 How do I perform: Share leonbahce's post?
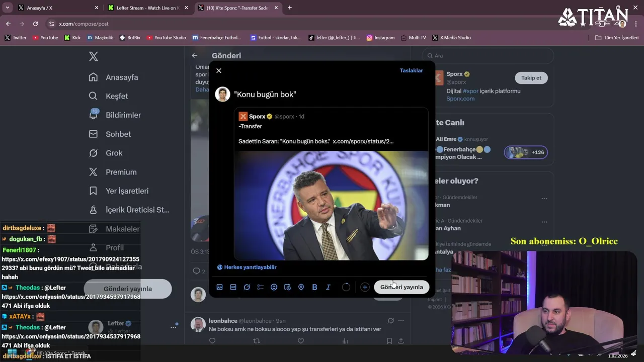pyautogui.click(x=401, y=341)
